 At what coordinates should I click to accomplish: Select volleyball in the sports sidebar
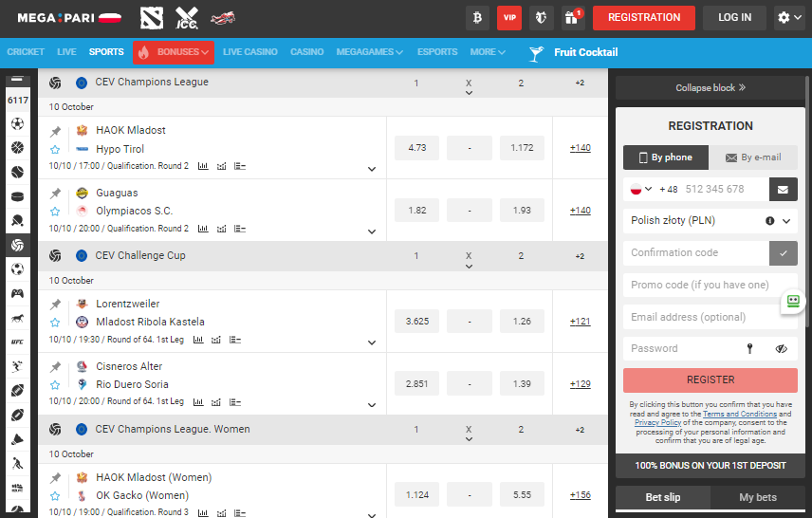point(18,245)
